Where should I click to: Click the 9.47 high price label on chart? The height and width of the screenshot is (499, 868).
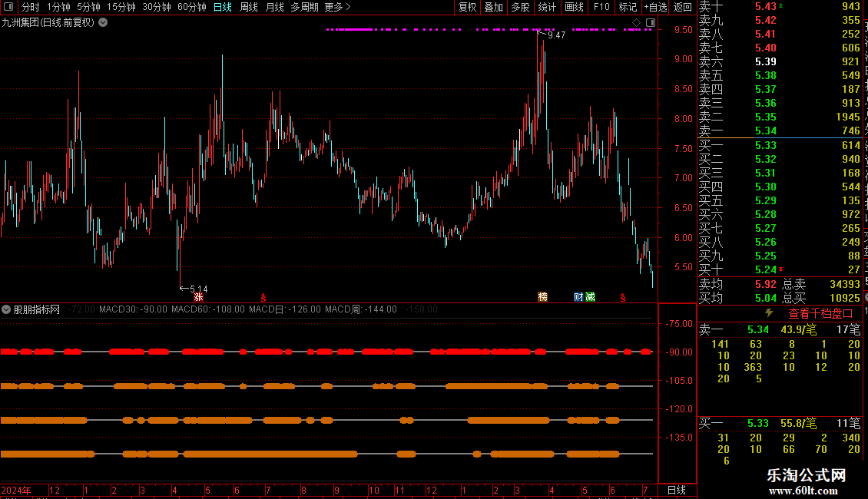[556, 35]
